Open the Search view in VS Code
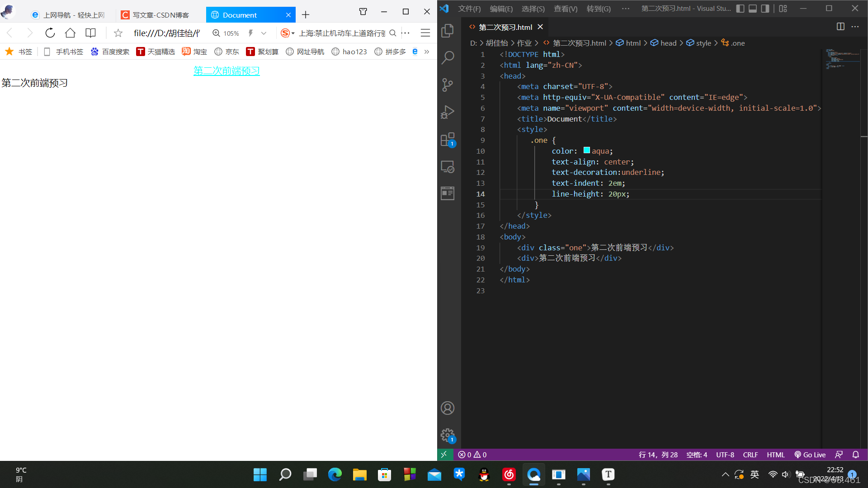The height and width of the screenshot is (488, 868). pyautogui.click(x=448, y=57)
